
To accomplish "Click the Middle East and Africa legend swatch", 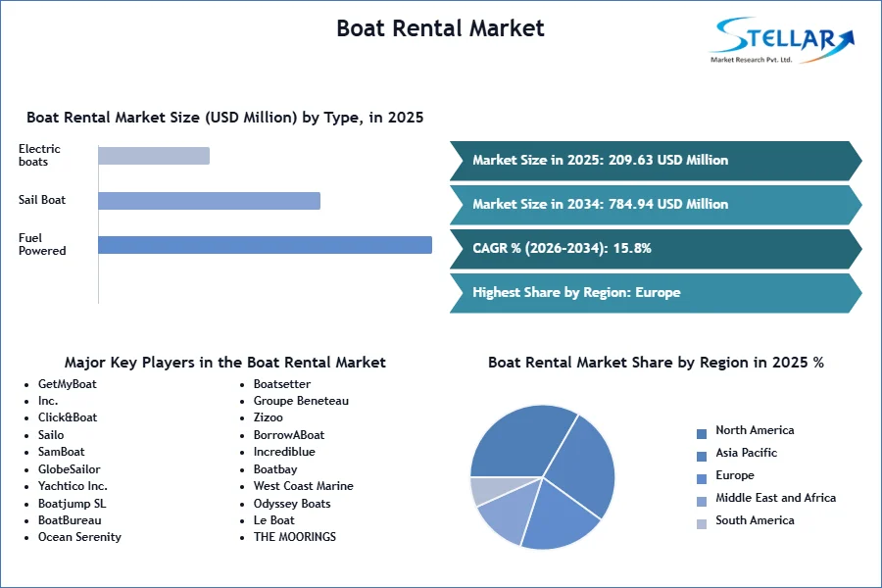I will tap(702, 502).
